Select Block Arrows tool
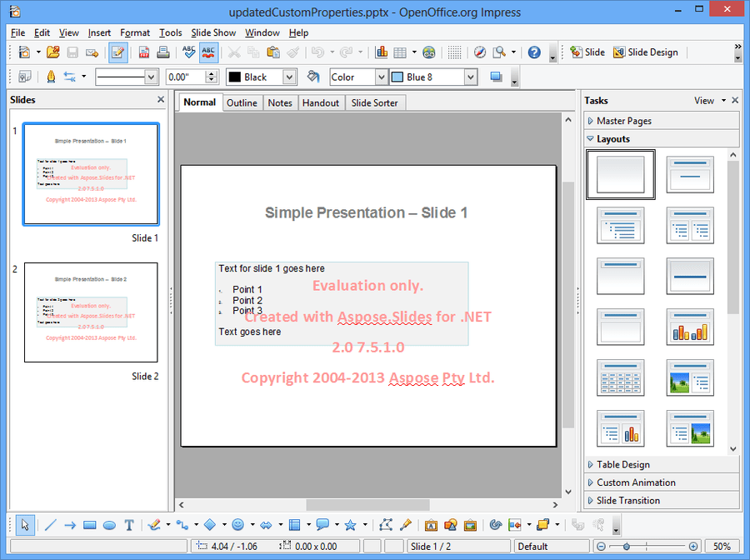750x560 pixels. coord(266,525)
